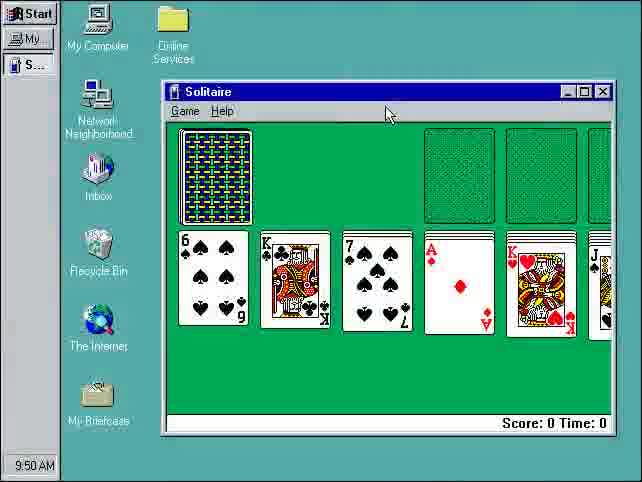The width and height of the screenshot is (642, 482).
Task: Open the Help menu in Solitaire
Action: (x=222, y=111)
